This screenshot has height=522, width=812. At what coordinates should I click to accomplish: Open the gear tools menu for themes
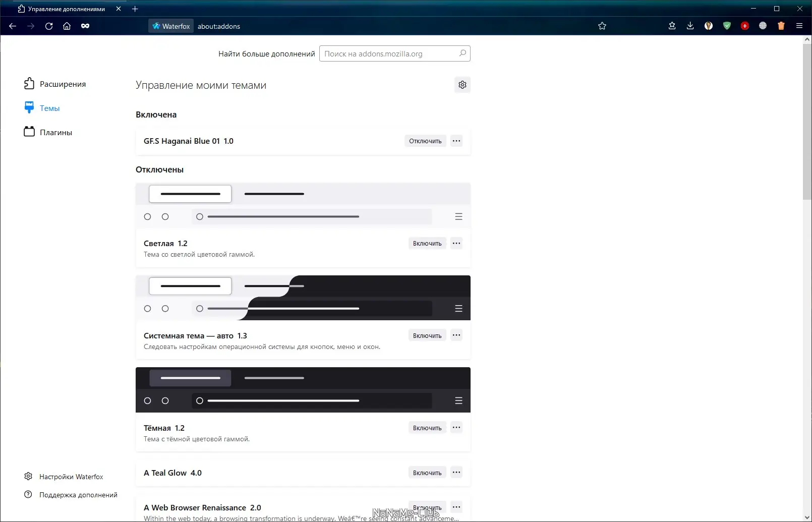462,85
